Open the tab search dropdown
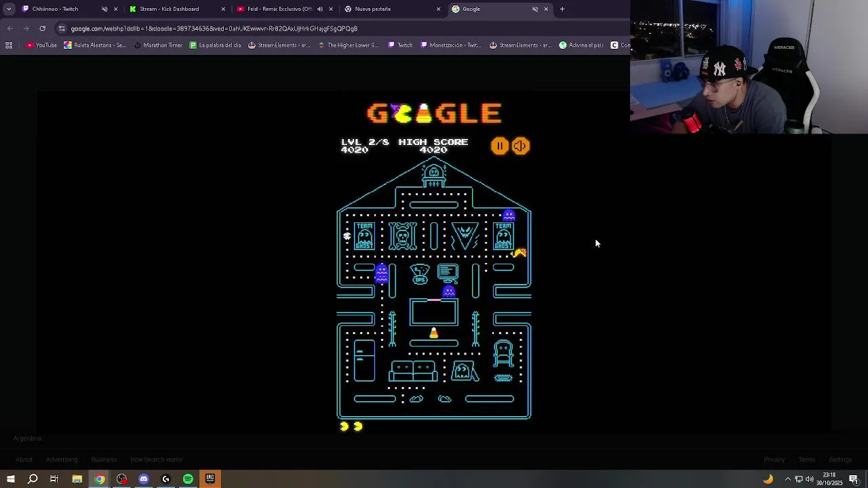Image resolution: width=868 pixels, height=488 pixels. [x=9, y=9]
